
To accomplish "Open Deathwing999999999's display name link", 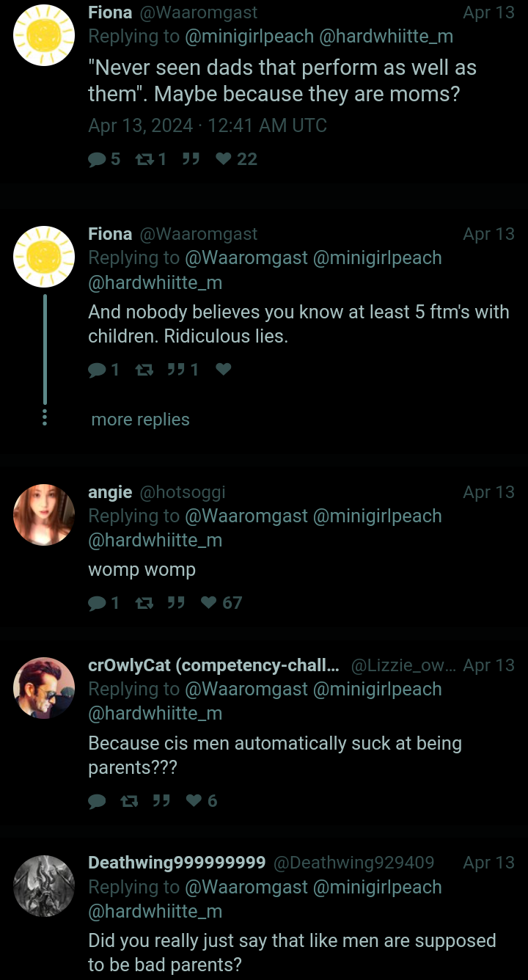I will coord(177,863).
